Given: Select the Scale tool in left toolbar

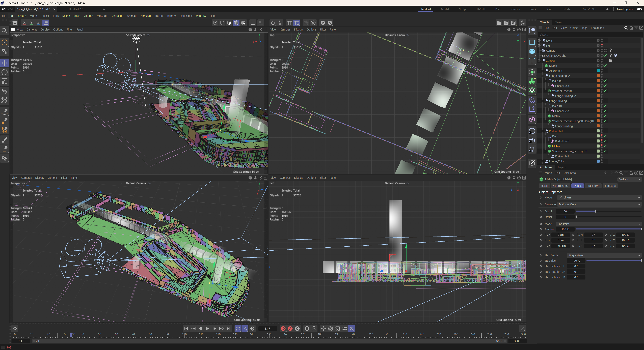Looking at the screenshot, I should pyautogui.click(x=5, y=81).
